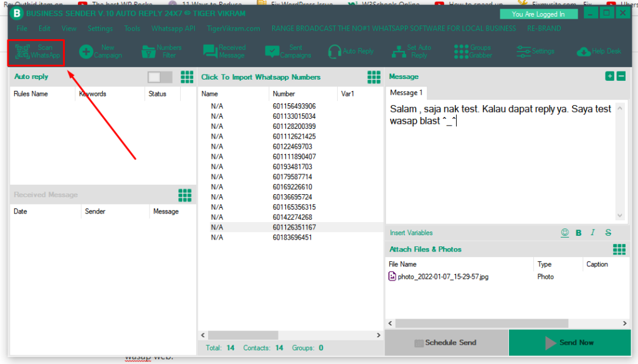Apply bold formatting to the message

coord(579,233)
